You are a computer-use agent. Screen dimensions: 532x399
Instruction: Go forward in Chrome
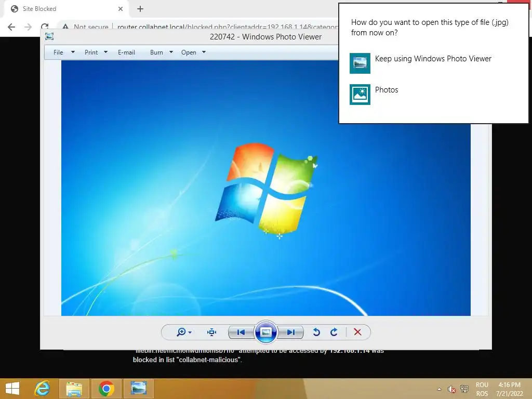pos(28,27)
